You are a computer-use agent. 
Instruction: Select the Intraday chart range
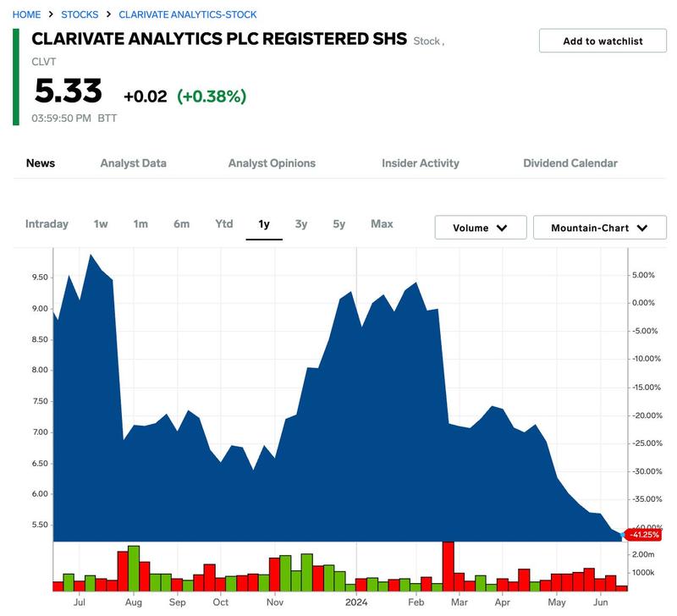pyautogui.click(x=47, y=224)
